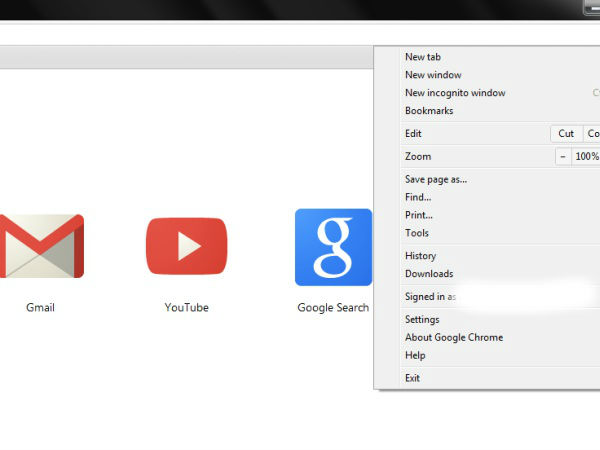The width and height of the screenshot is (600, 450).
Task: Open Find... from the menu
Action: coord(418,197)
